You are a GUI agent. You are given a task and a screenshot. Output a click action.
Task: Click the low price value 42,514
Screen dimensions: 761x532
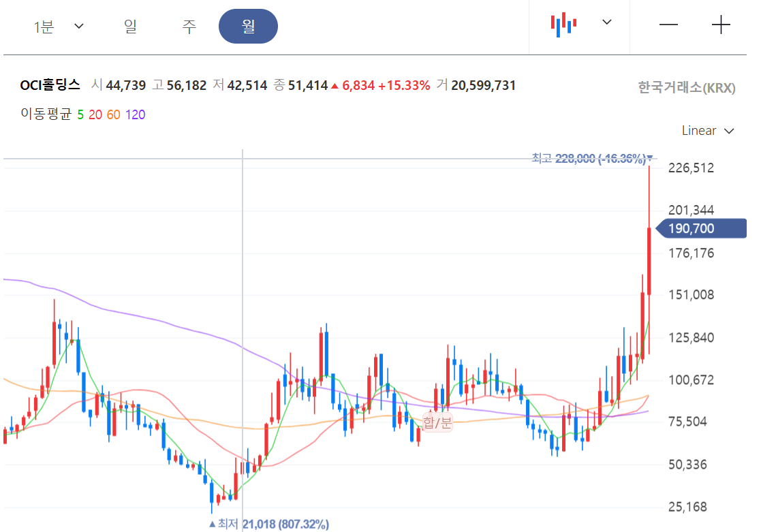[x=247, y=85]
